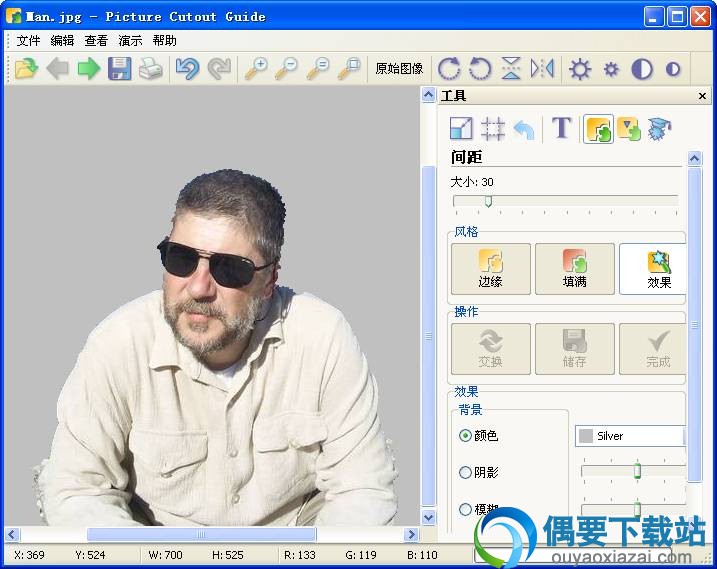The height and width of the screenshot is (569, 717).
Task: Go to next step green arrow
Action: tap(89, 69)
